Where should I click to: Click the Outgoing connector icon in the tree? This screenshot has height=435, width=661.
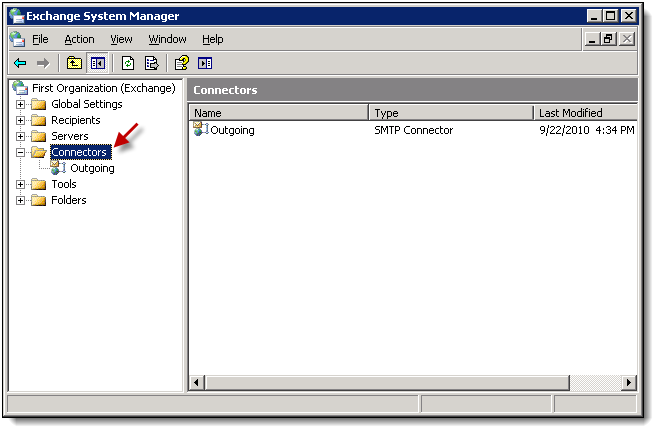point(58,167)
